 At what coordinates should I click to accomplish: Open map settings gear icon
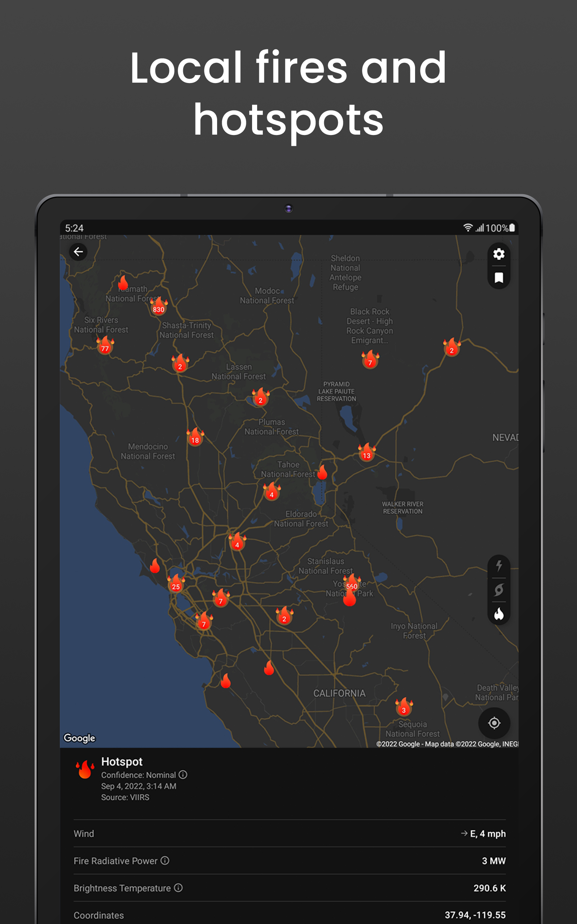click(498, 254)
